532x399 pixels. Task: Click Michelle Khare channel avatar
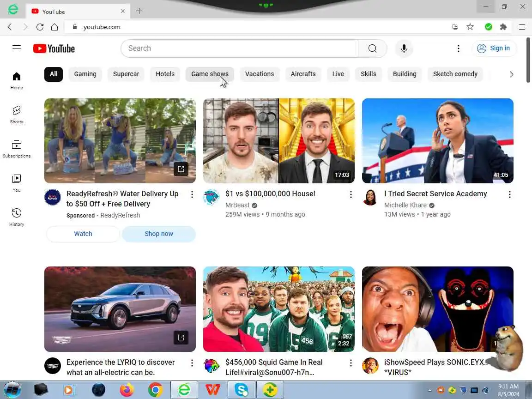(370, 198)
